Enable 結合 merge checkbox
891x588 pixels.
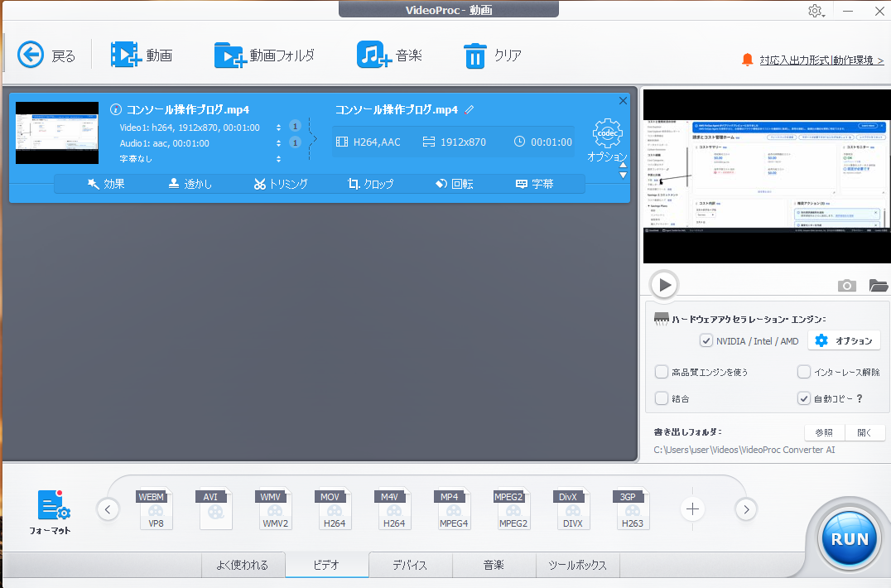click(x=662, y=399)
